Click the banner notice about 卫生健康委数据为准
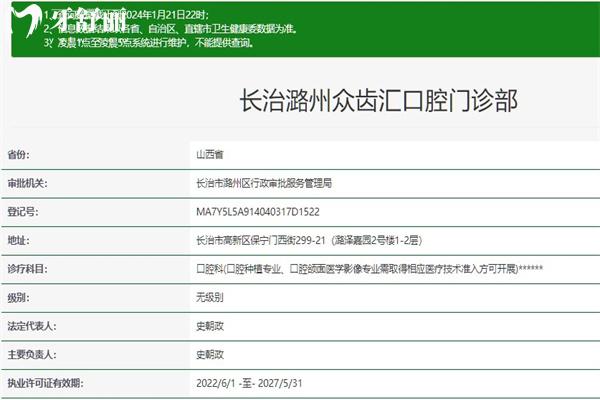 click(170, 29)
